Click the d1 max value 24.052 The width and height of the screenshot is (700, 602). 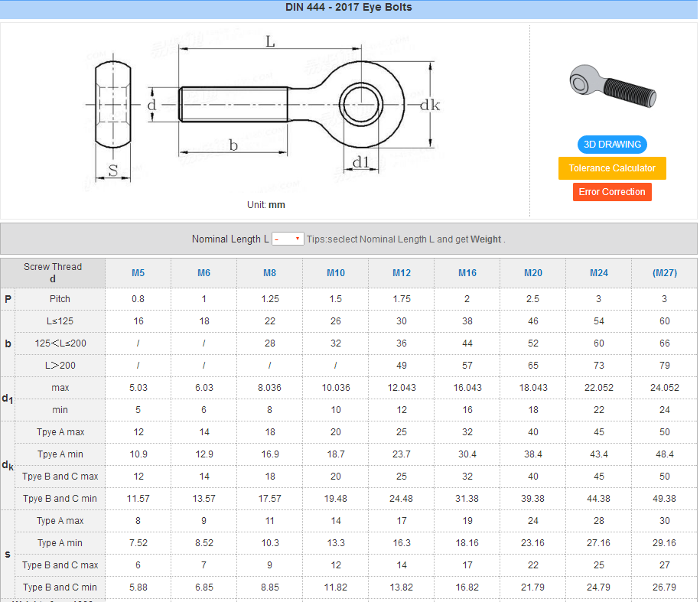pos(665,388)
